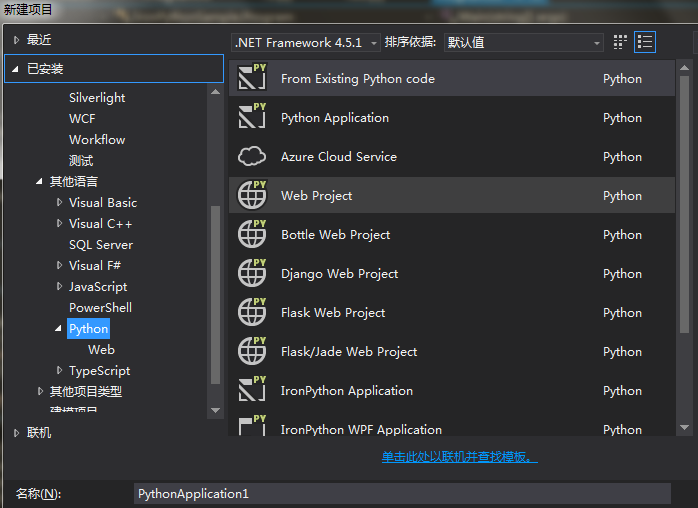This screenshot has height=508, width=698.
Task: Select Workflow in the tree
Action: pyautogui.click(x=97, y=140)
